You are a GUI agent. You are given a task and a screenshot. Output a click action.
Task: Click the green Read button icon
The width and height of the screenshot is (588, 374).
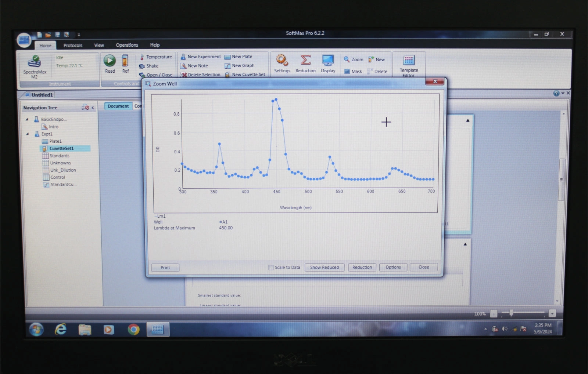pyautogui.click(x=110, y=61)
